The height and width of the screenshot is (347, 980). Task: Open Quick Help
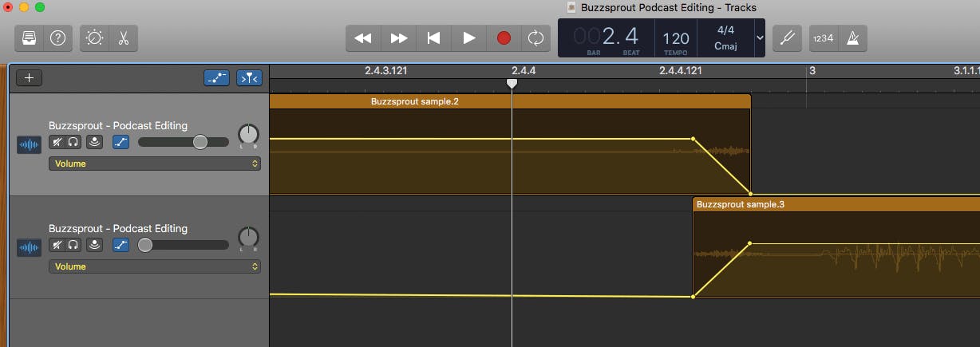pyautogui.click(x=57, y=38)
